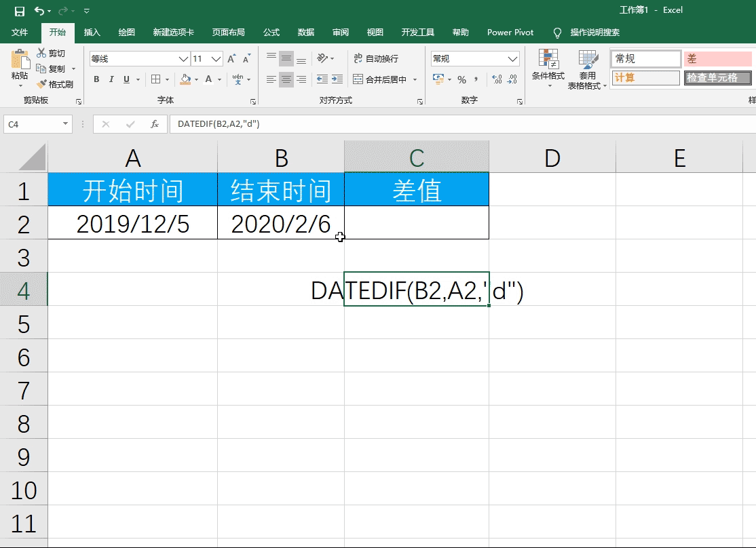Open the Name Box dropdown arrow
This screenshot has height=548, width=756.
coord(65,124)
